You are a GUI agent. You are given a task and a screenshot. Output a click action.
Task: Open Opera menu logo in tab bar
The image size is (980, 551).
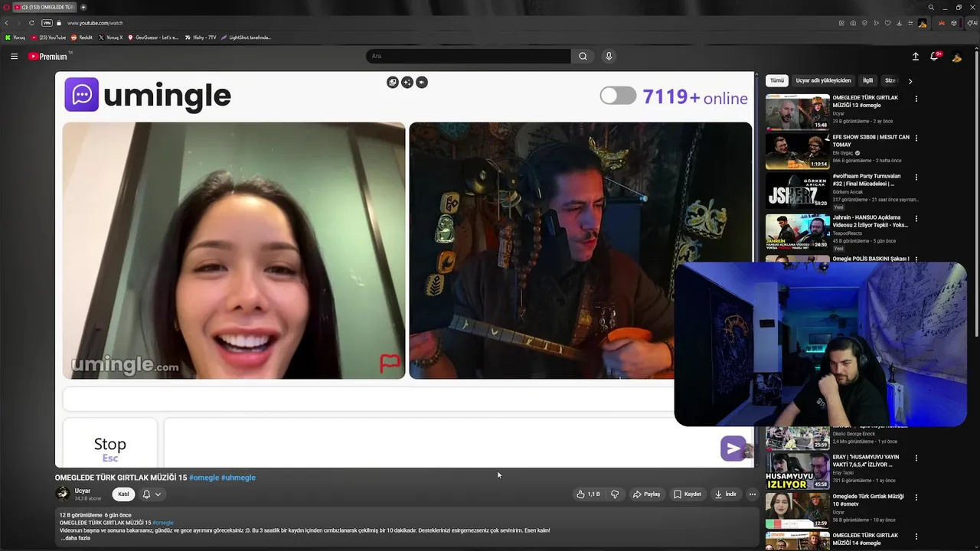coord(6,7)
